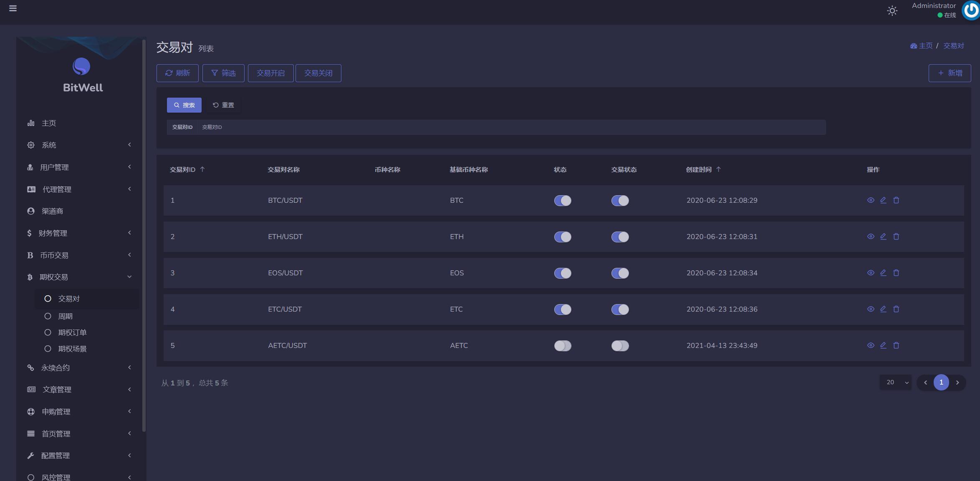Select 期权订单 submenu item
This screenshot has width=980, height=481.
pos(87,332)
